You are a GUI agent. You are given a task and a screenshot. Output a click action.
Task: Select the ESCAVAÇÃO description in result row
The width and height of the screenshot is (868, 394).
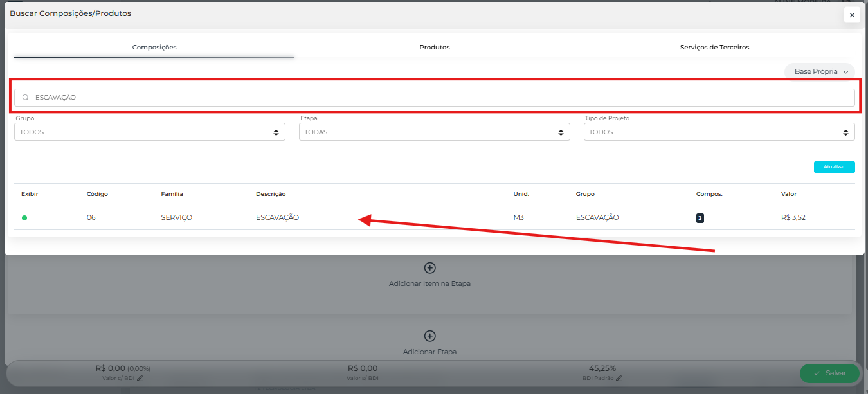click(x=277, y=217)
